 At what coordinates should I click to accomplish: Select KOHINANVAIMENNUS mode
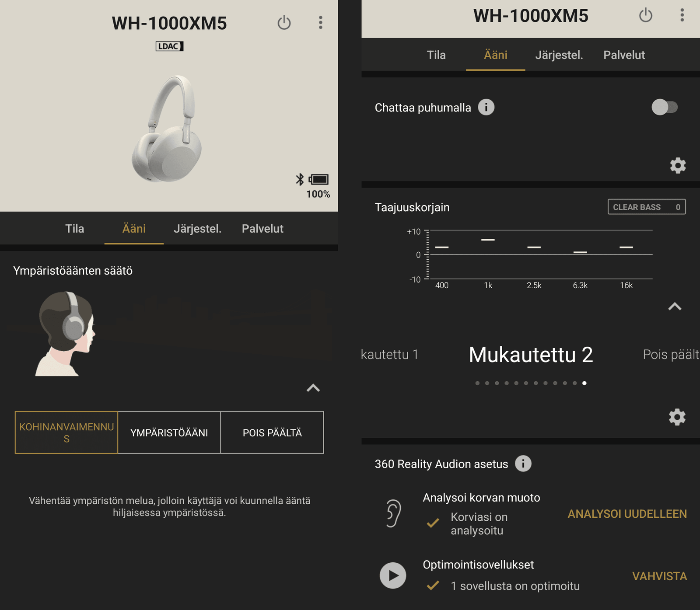pos(66,432)
